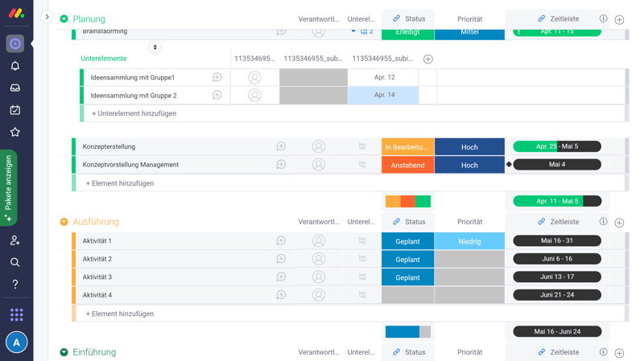The width and height of the screenshot is (644, 361).
Task: Assign a person to Aktivität 1
Action: click(x=319, y=241)
